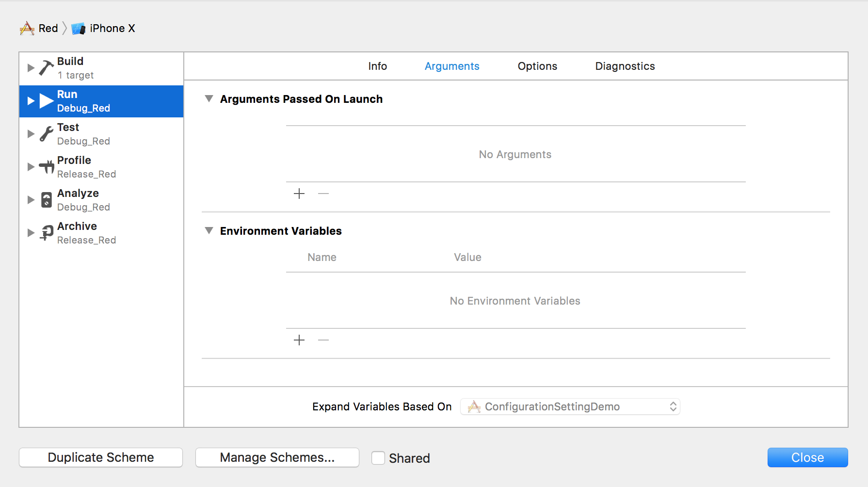
Task: Click the Red scheme app icon in breadcrumb
Action: click(x=27, y=29)
